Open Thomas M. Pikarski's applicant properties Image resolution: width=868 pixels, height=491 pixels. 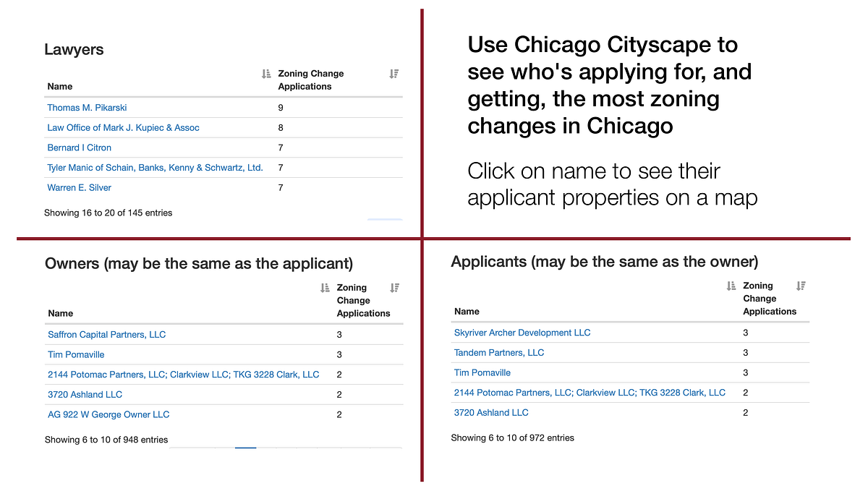[87, 107]
